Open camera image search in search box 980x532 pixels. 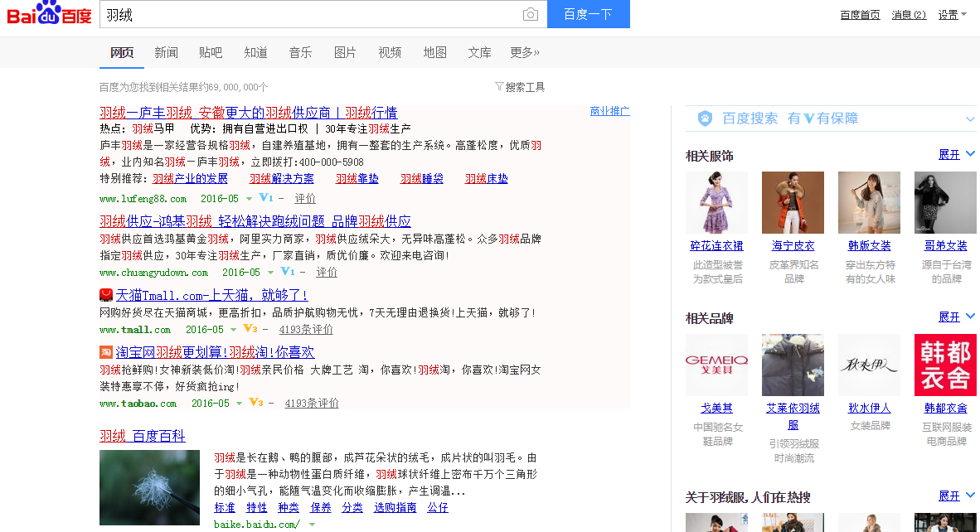[x=530, y=14]
